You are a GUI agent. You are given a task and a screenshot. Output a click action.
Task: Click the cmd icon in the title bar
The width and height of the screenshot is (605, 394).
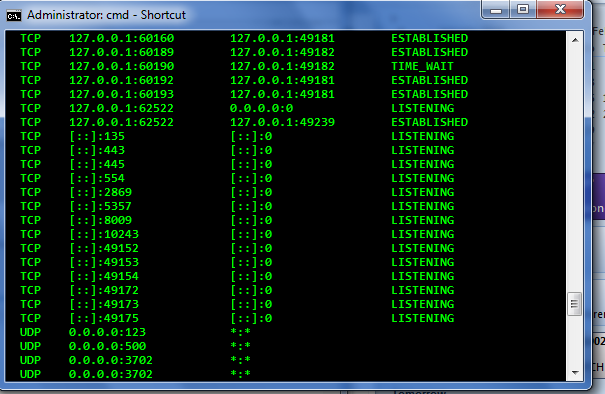pos(14,16)
